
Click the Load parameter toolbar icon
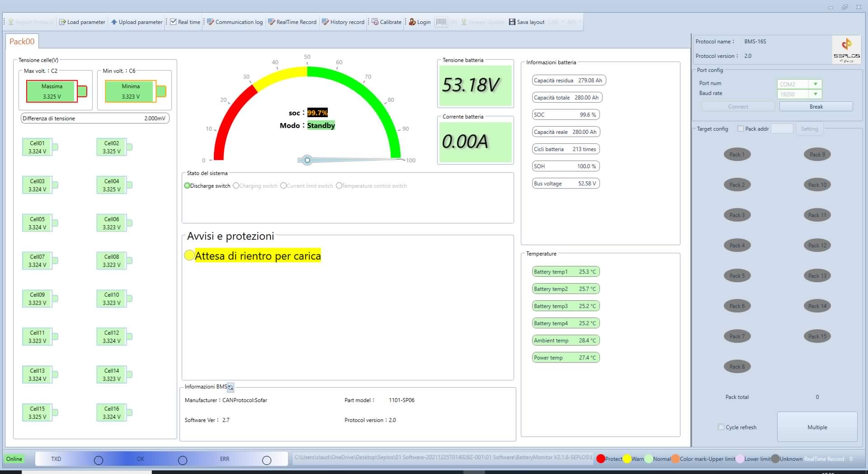point(62,22)
